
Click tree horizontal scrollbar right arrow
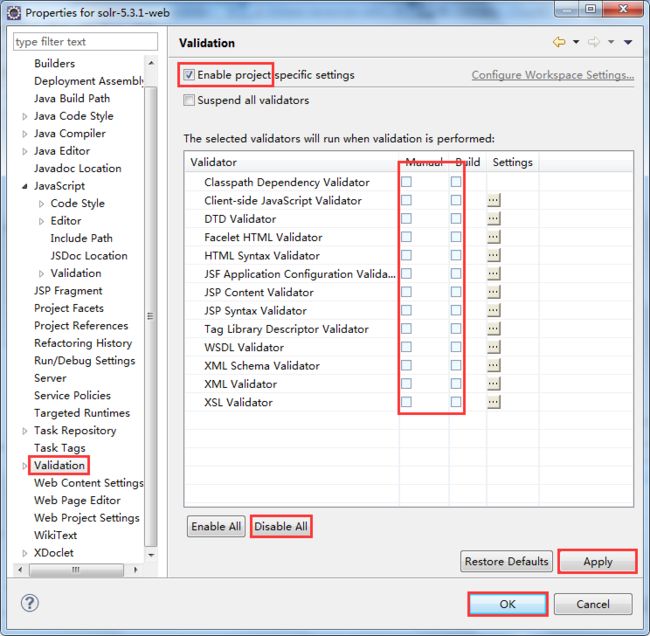pos(135,570)
